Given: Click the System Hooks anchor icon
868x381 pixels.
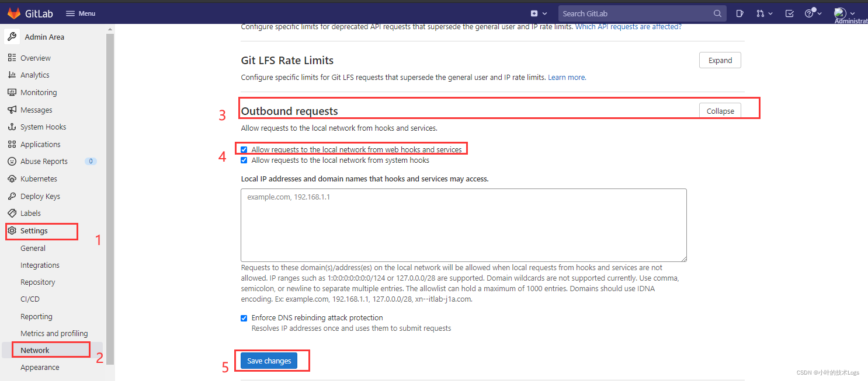Looking at the screenshot, I should (12, 127).
